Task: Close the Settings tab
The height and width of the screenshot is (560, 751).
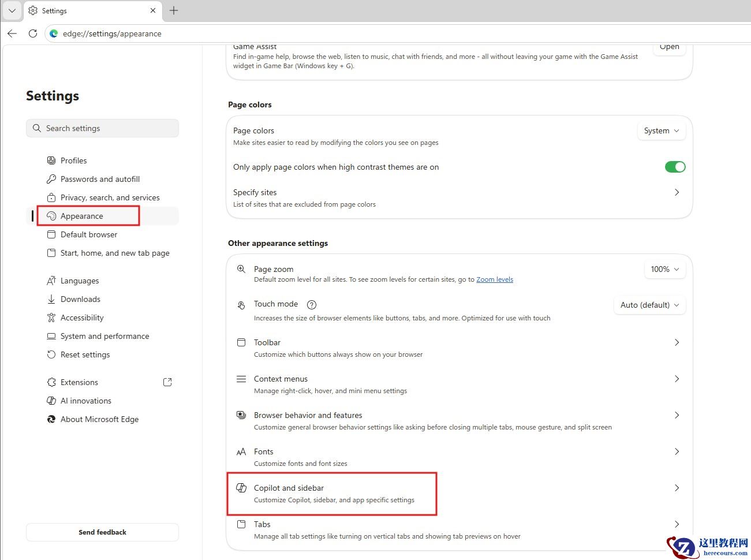Action: [x=152, y=10]
